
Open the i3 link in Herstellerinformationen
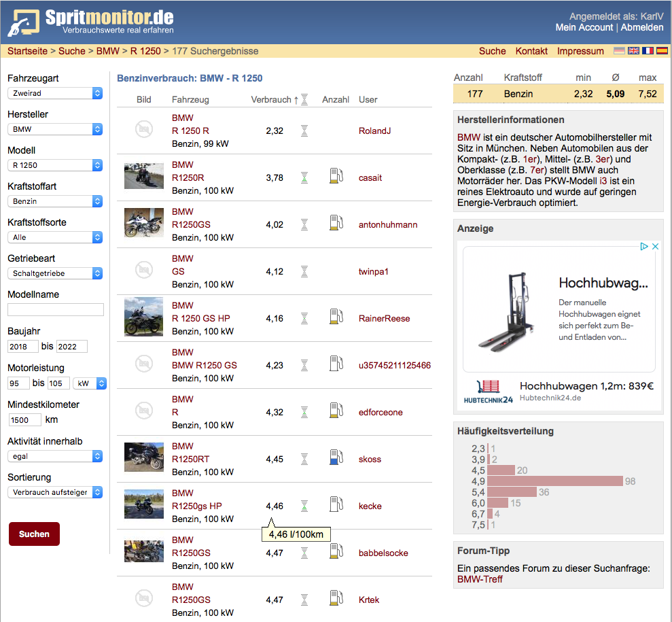pos(603,181)
